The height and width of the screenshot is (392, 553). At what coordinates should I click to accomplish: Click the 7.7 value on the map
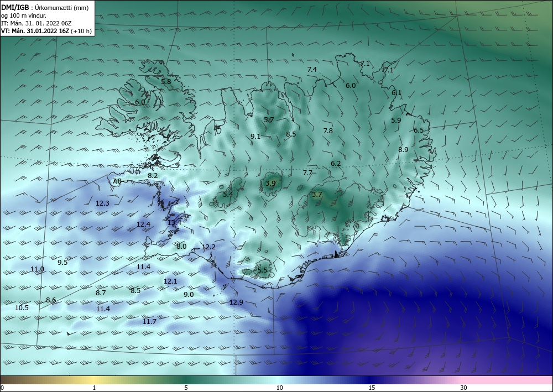tap(307, 173)
